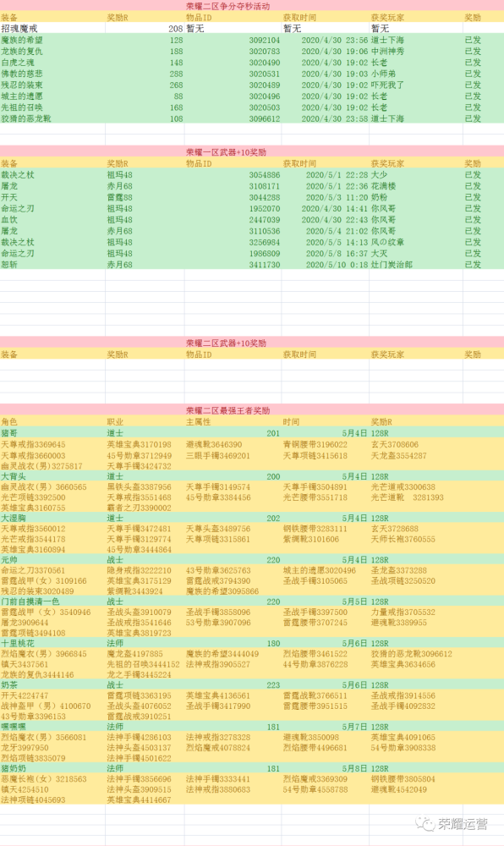Click item ID 1952070

pyautogui.click(x=265, y=208)
